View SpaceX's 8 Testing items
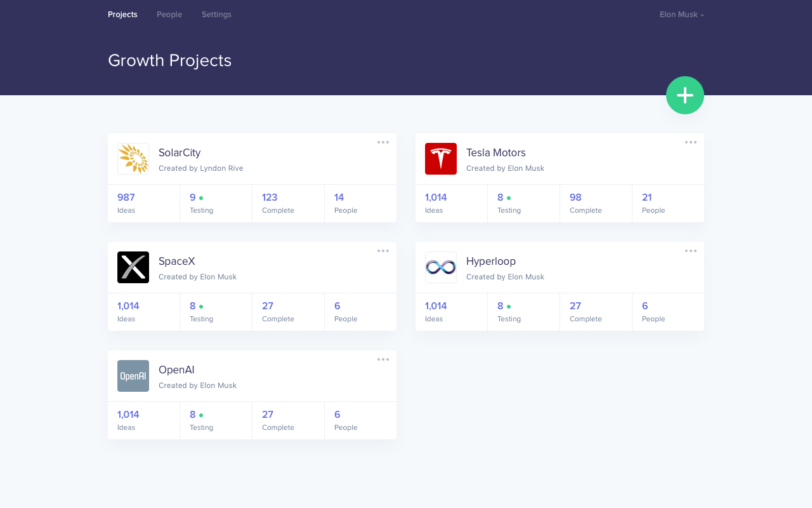 (216, 312)
